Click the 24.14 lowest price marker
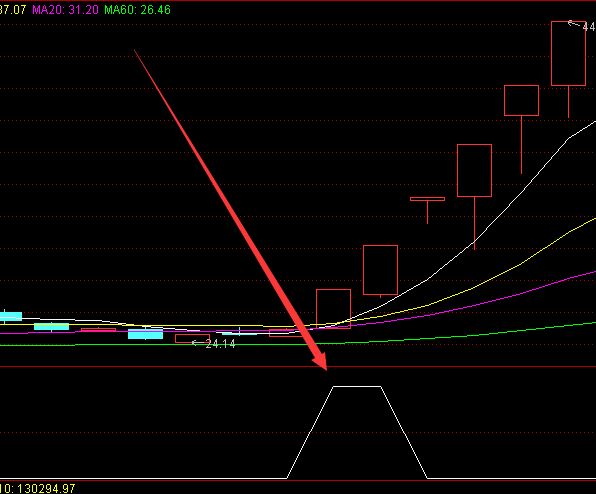 pyautogui.click(x=220, y=344)
